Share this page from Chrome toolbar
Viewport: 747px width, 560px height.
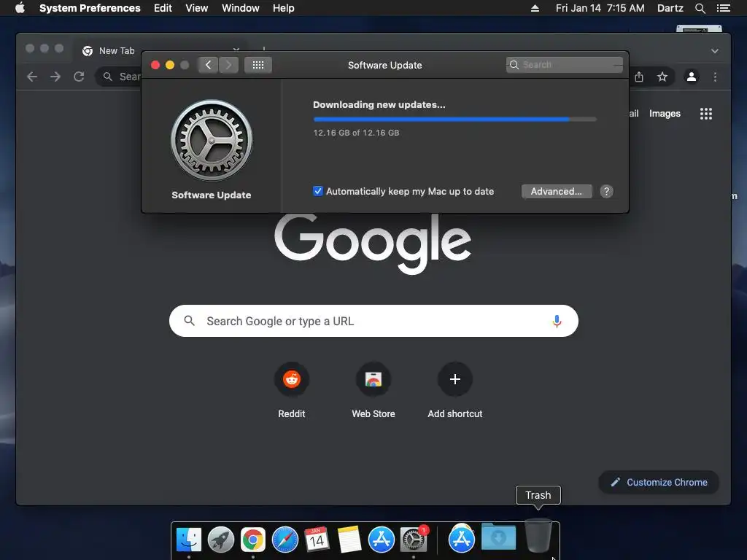click(639, 77)
